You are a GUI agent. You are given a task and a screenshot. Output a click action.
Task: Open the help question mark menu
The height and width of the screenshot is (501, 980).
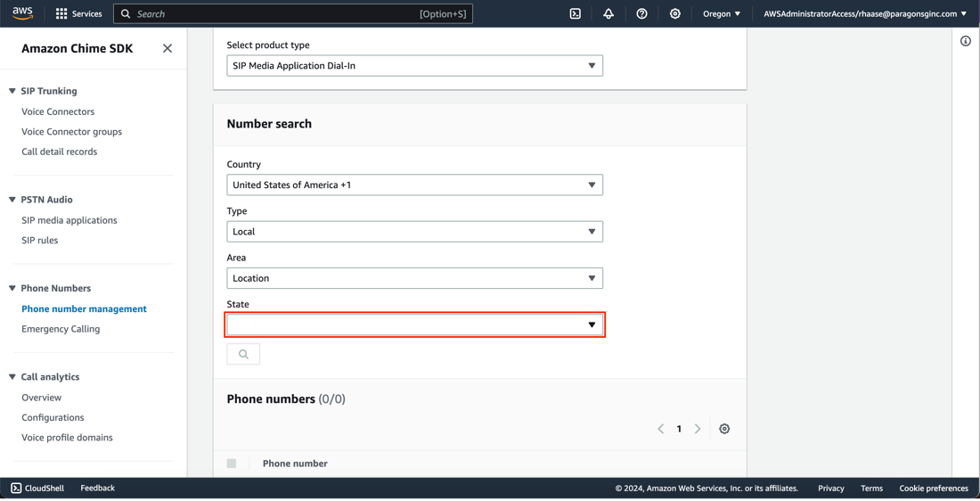(641, 13)
